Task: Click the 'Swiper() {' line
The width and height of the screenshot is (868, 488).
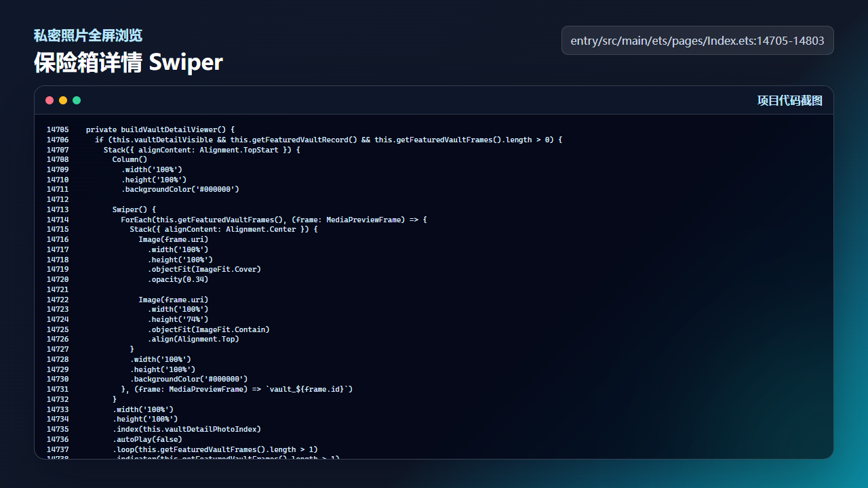Action: click(134, 209)
